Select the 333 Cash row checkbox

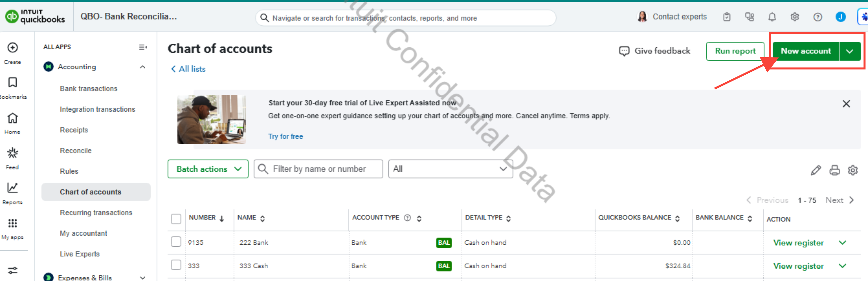pos(176,265)
